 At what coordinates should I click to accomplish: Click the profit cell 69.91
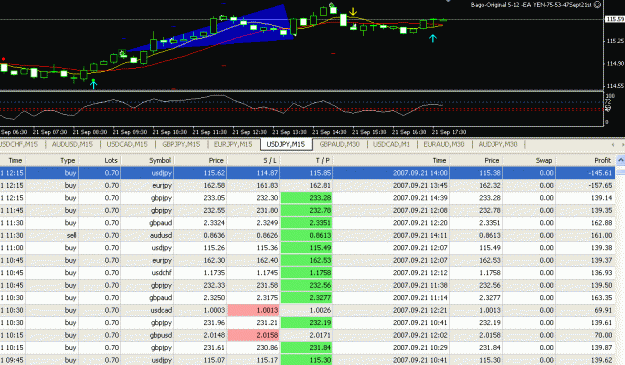coord(603,310)
